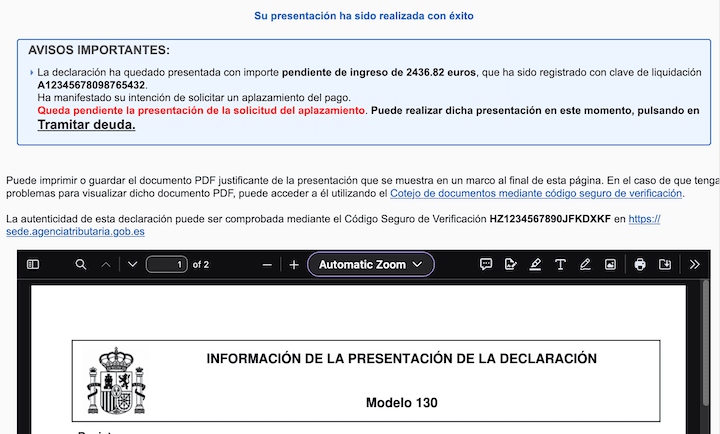Go to next PDF page arrow

pyautogui.click(x=133, y=265)
